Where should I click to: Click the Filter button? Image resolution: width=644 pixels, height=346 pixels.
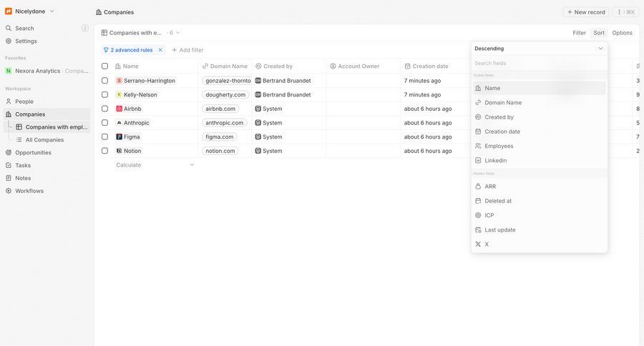tap(579, 33)
